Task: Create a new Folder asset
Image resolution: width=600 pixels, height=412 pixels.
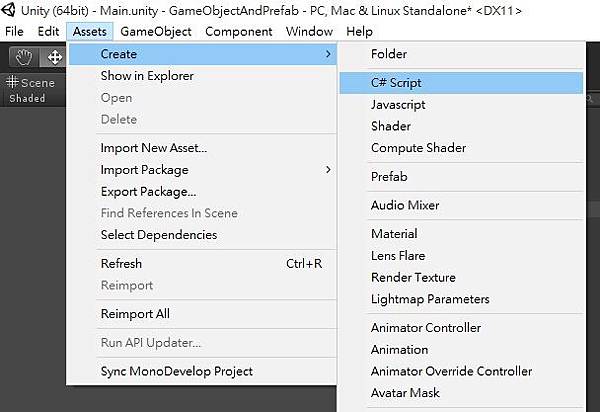Action: click(389, 54)
